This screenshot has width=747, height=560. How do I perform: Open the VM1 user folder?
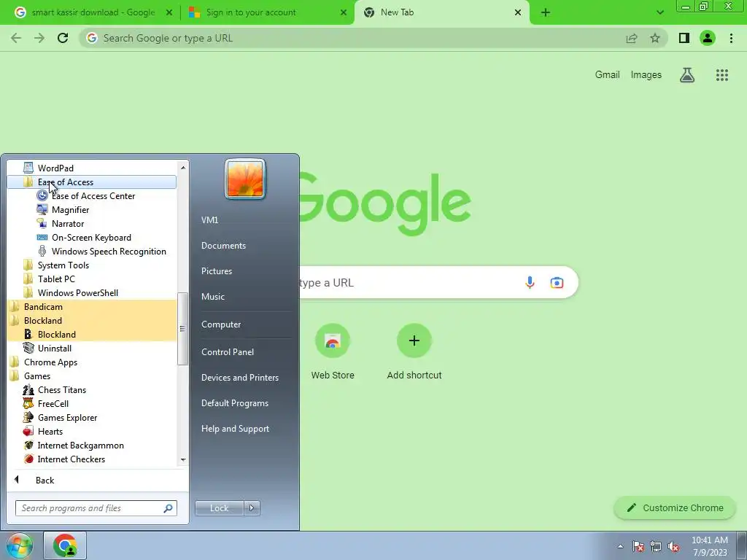coord(209,220)
